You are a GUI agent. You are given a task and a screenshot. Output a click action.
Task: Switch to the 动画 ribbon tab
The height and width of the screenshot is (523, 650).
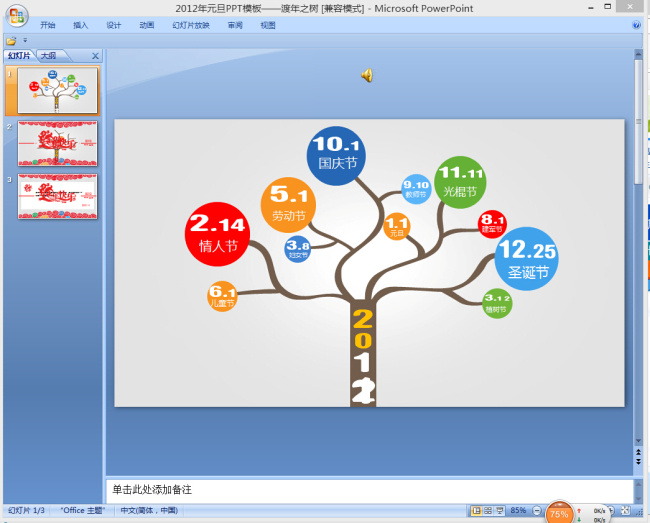(147, 25)
